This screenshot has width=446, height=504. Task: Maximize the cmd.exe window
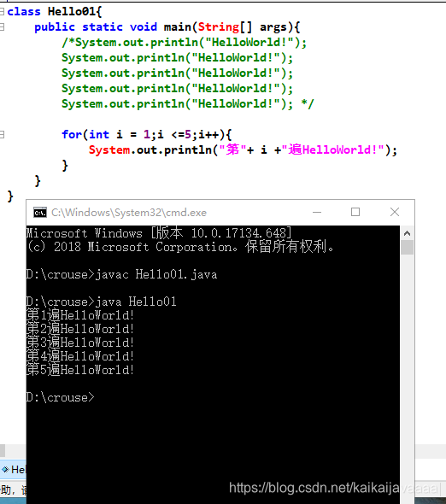coord(355,212)
